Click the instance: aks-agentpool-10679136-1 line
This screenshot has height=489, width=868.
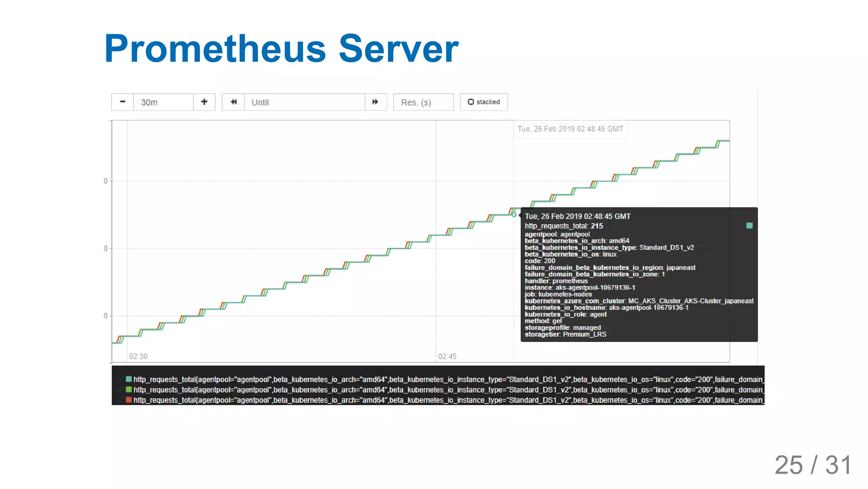pos(580,287)
